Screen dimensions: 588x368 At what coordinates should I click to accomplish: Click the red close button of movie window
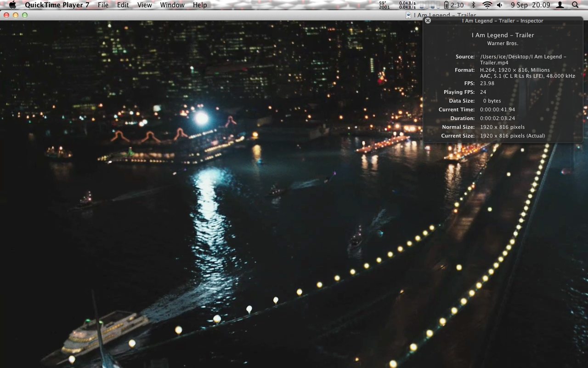point(6,15)
